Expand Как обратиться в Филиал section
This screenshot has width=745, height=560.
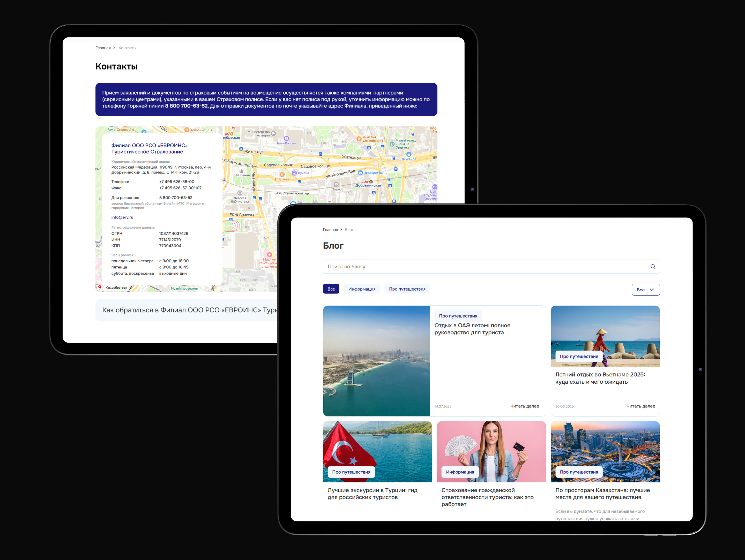189,310
